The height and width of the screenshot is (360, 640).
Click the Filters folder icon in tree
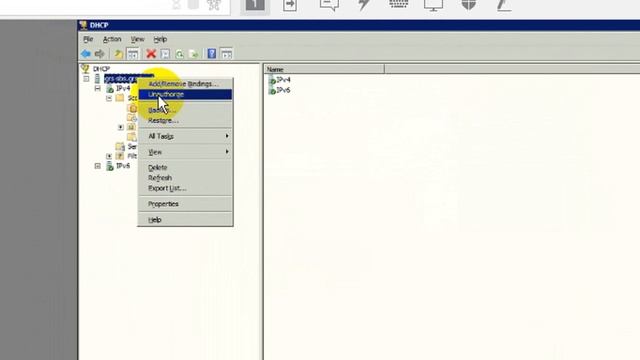coord(120,156)
